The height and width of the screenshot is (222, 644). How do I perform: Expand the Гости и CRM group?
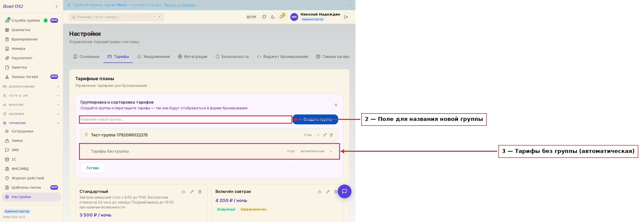tap(31, 96)
